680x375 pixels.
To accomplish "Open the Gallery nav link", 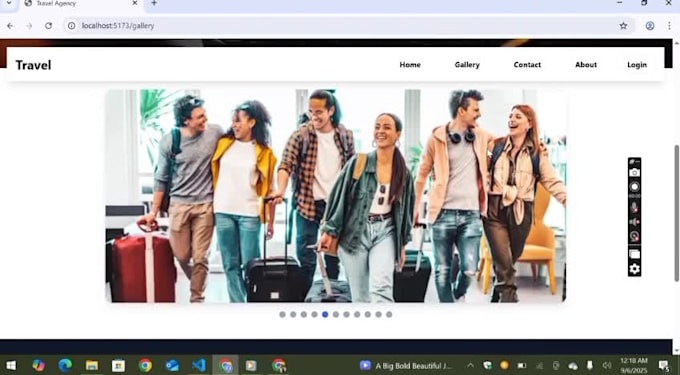I will 467,65.
